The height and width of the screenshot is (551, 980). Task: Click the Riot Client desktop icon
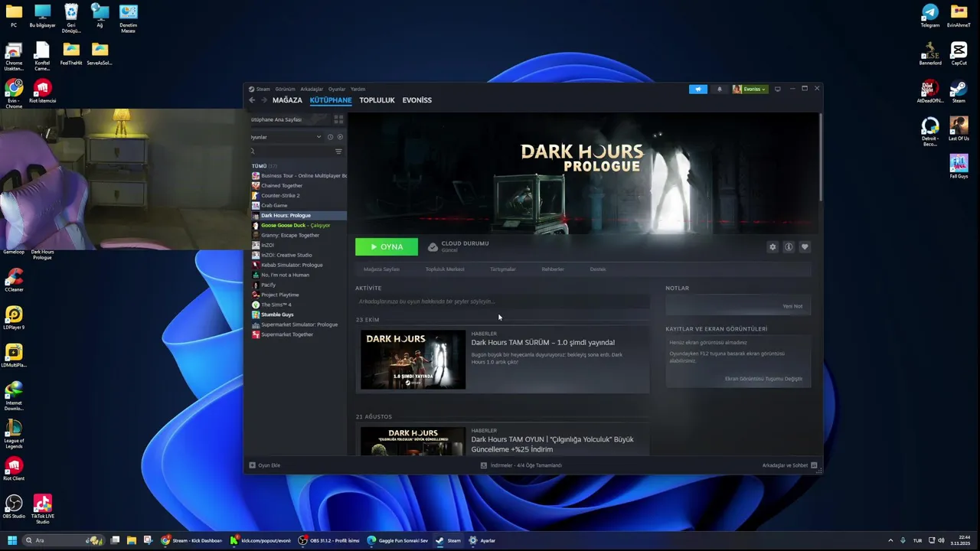[x=14, y=468]
